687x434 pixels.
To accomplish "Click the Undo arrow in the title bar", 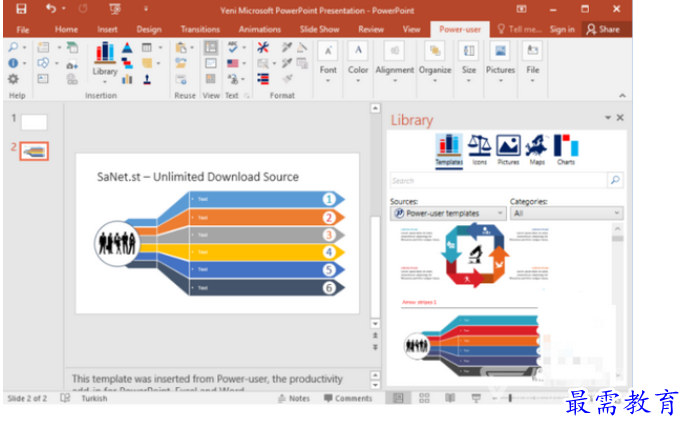I will click(x=51, y=9).
